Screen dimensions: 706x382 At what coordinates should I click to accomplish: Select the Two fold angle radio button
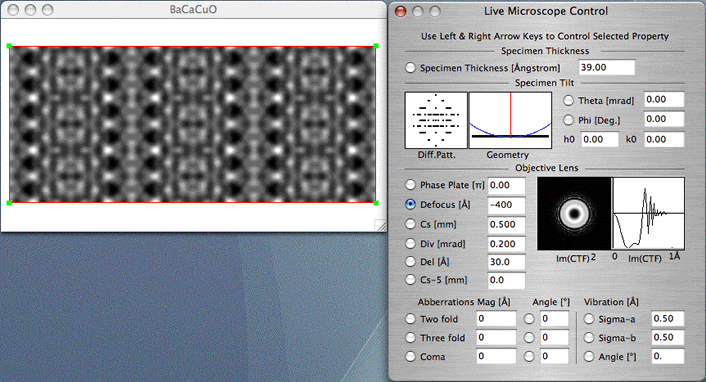[x=529, y=319]
